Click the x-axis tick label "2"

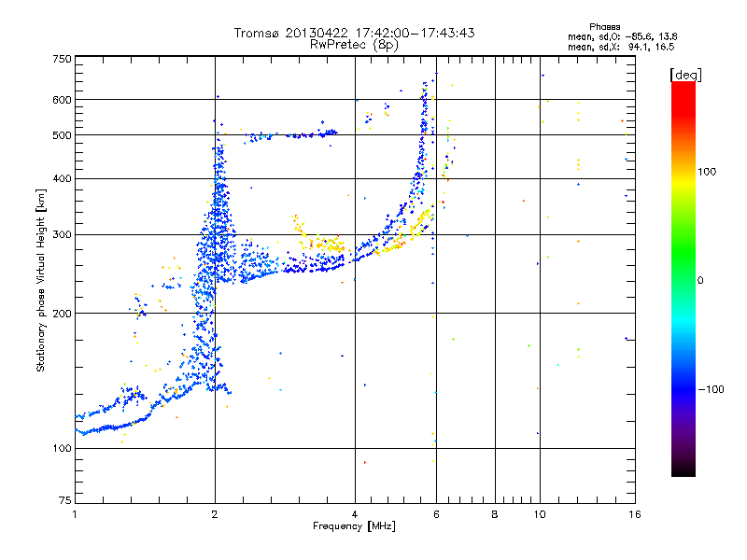tap(215, 514)
